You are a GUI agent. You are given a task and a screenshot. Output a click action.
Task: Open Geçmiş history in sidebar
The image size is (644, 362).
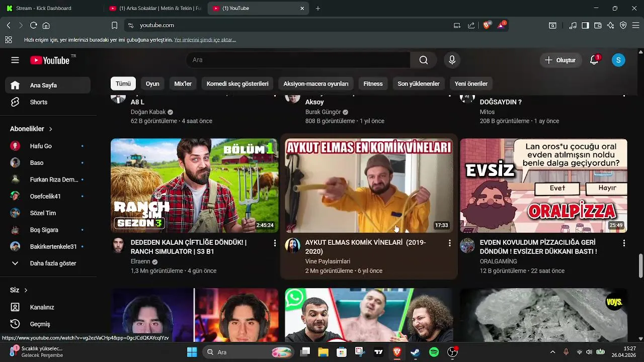click(x=48, y=324)
